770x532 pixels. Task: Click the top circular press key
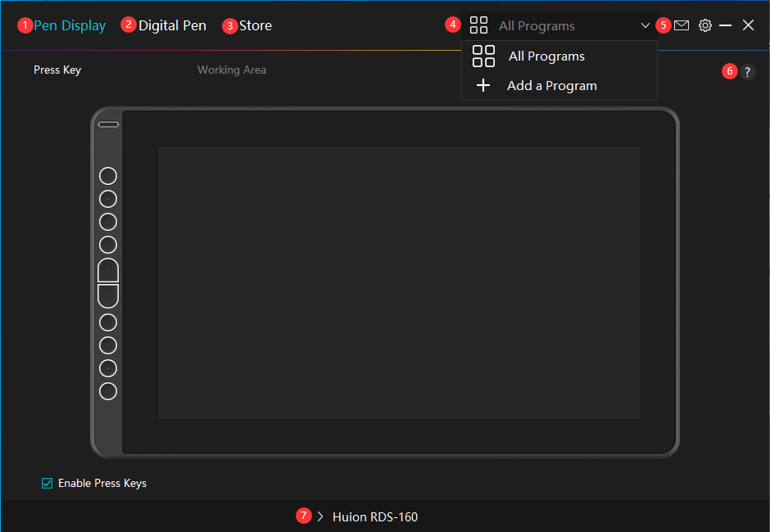(x=108, y=176)
